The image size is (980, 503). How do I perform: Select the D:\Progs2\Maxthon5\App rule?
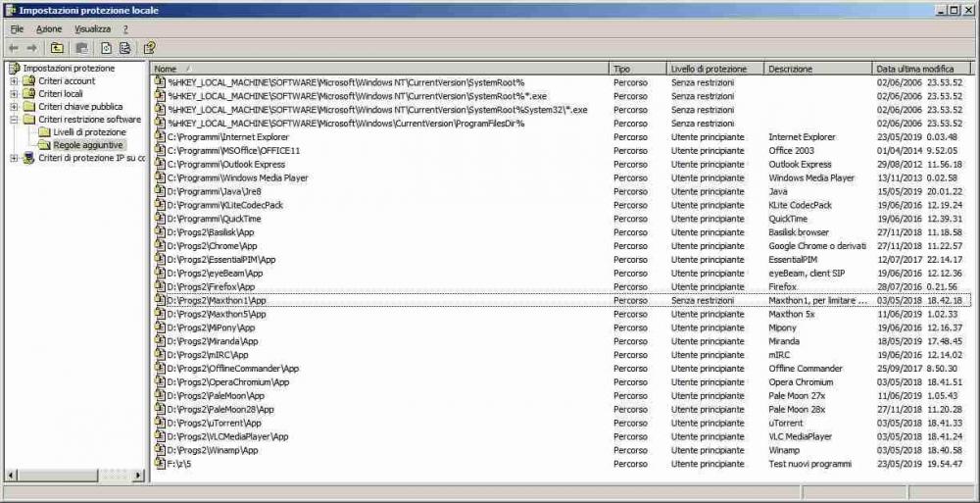pos(217,314)
